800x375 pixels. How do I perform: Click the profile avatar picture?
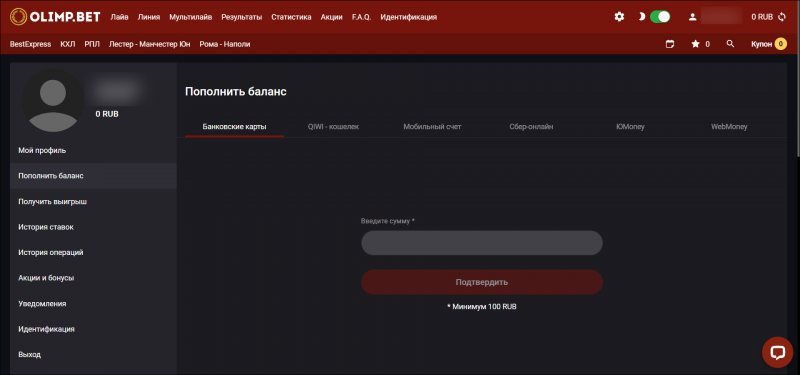pyautogui.click(x=53, y=101)
